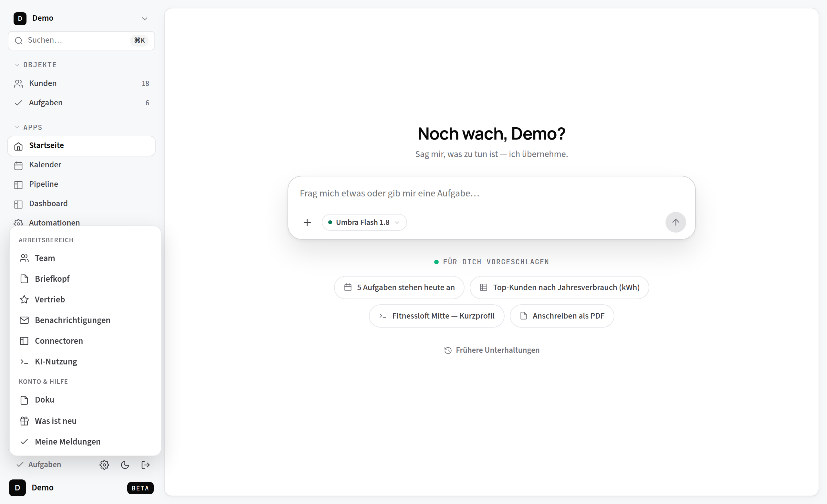The height and width of the screenshot is (504, 827).
Task: Open Connectoren menu entry
Action: [x=85, y=341]
